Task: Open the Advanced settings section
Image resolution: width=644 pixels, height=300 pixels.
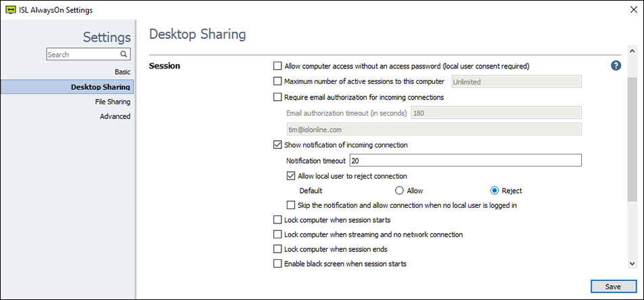Action: coord(115,116)
